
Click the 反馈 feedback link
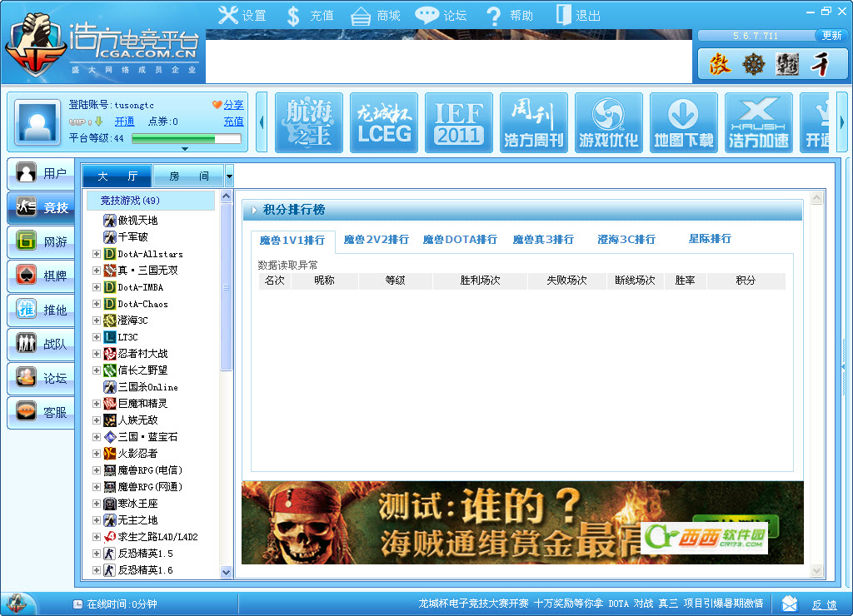[824, 604]
